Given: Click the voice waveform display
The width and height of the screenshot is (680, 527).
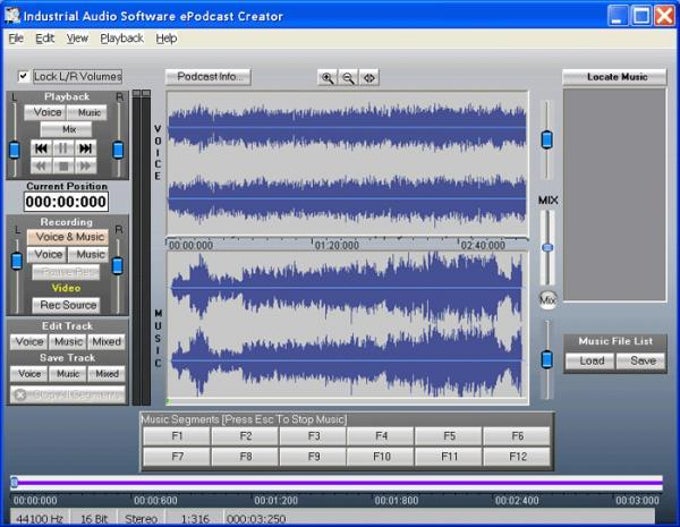Looking at the screenshot, I should click(347, 164).
